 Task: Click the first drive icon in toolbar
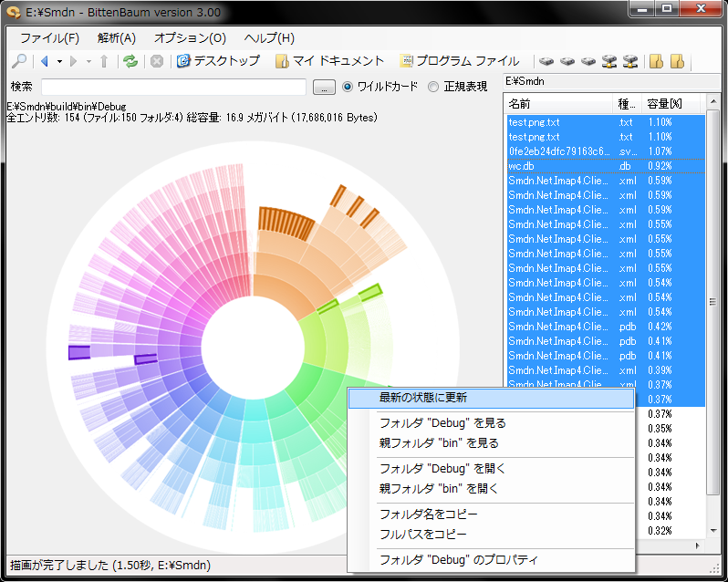[x=546, y=61]
